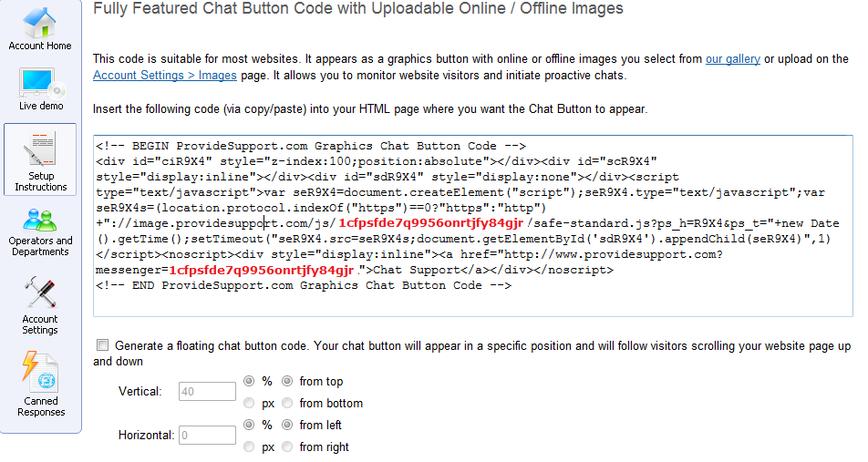Click the red key after messenger=
The image size is (868, 462).
[262, 270]
